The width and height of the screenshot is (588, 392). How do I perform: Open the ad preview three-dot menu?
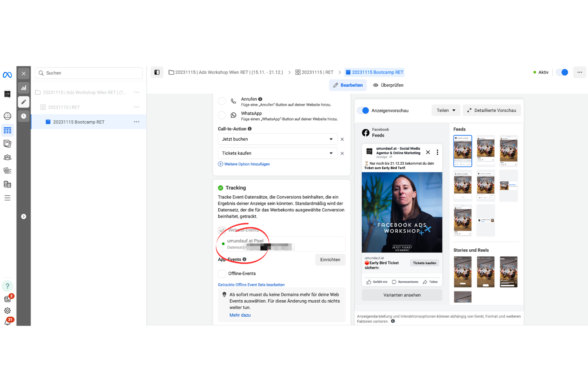(437, 152)
